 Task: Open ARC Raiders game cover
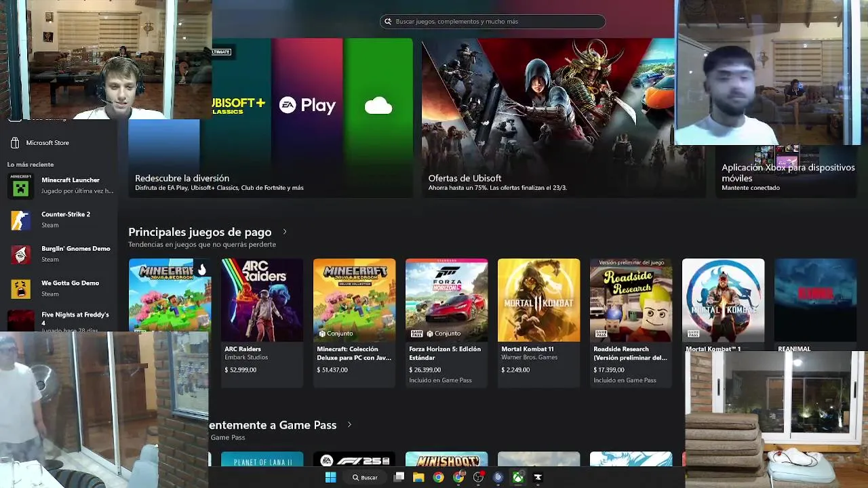[262, 300]
